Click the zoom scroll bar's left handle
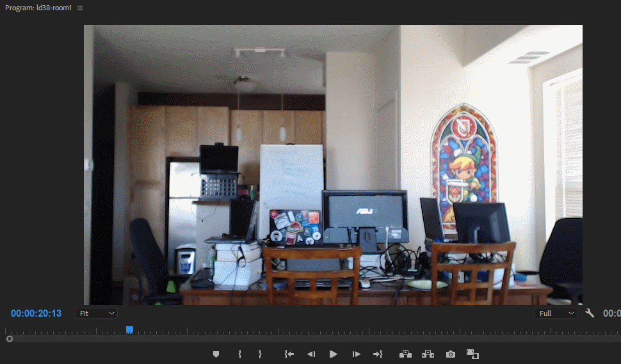The image size is (621, 364). (x=10, y=339)
